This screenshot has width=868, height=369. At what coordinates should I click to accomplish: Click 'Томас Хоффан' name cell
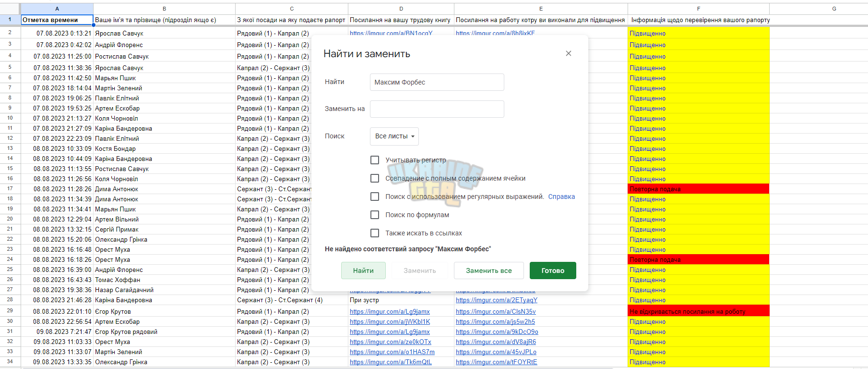(x=164, y=280)
